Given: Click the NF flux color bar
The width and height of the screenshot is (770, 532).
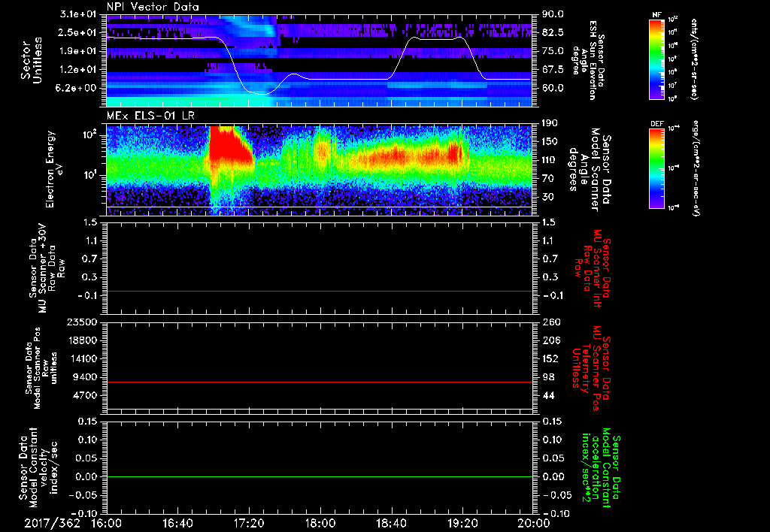Looking at the screenshot, I should [656, 59].
